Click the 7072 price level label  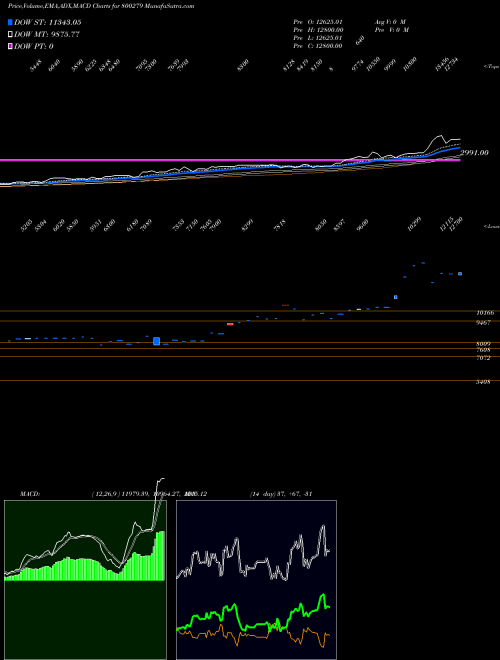coord(483,358)
